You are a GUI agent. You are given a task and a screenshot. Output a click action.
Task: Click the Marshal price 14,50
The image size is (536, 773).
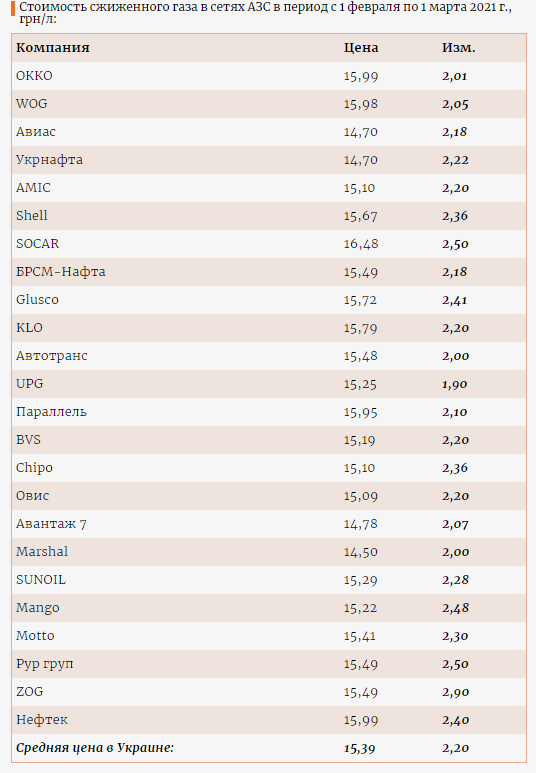360,552
